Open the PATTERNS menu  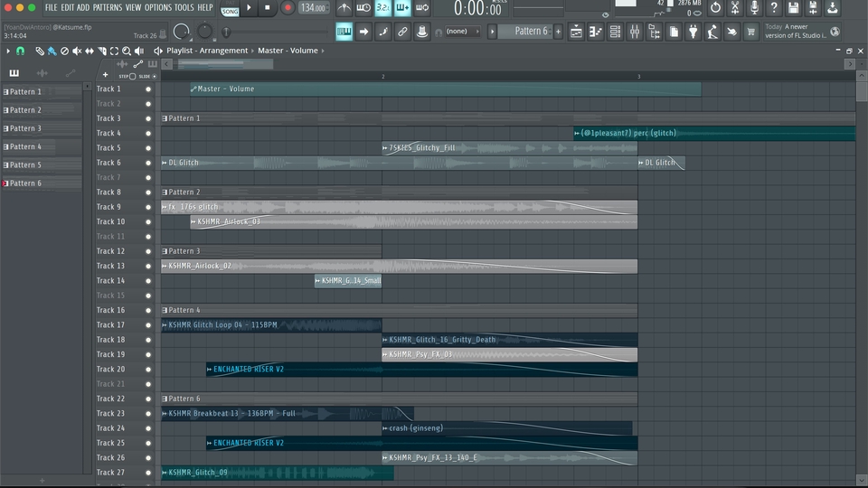pyautogui.click(x=108, y=8)
